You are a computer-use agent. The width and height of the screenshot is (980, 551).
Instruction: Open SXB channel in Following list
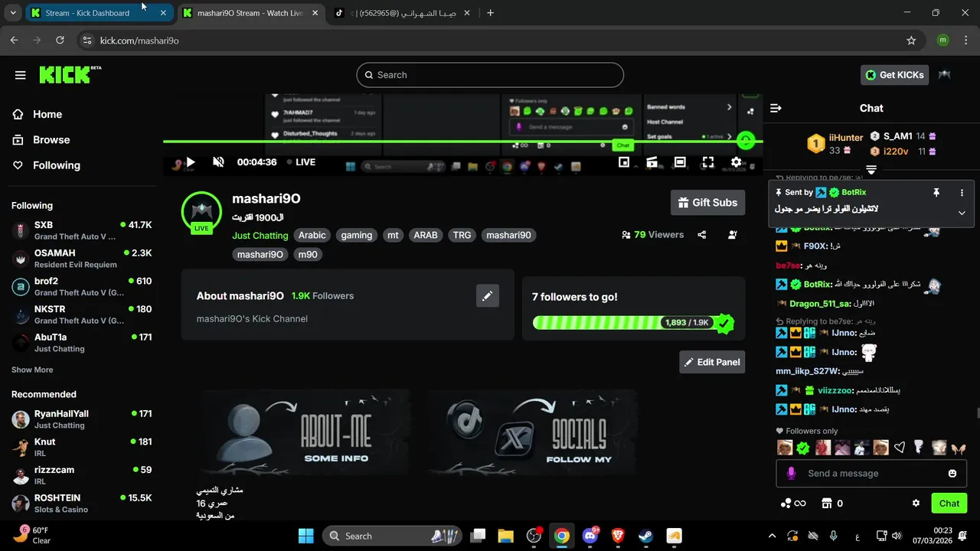(82, 230)
